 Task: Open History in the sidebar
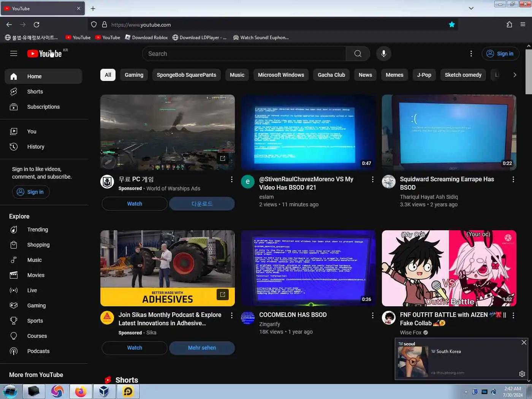[x=43, y=147]
